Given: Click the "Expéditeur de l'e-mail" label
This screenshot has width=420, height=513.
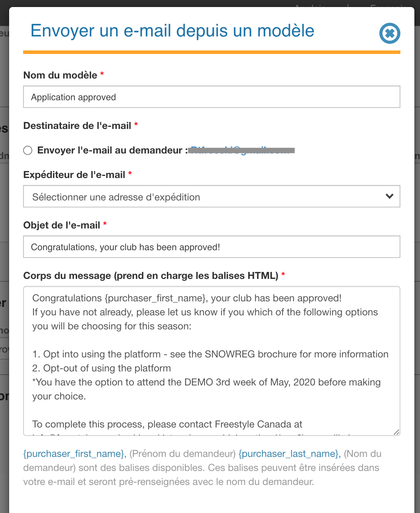Looking at the screenshot, I should (x=74, y=175).
